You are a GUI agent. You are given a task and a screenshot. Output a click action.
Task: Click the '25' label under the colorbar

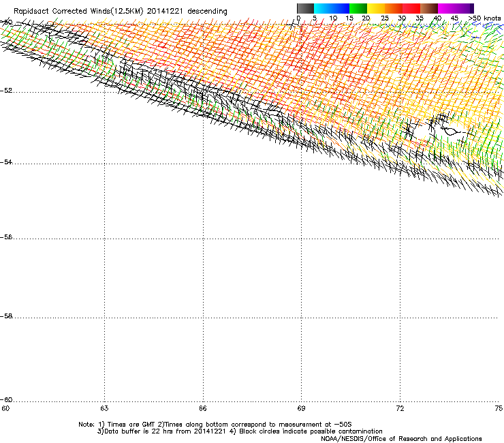(385, 18)
